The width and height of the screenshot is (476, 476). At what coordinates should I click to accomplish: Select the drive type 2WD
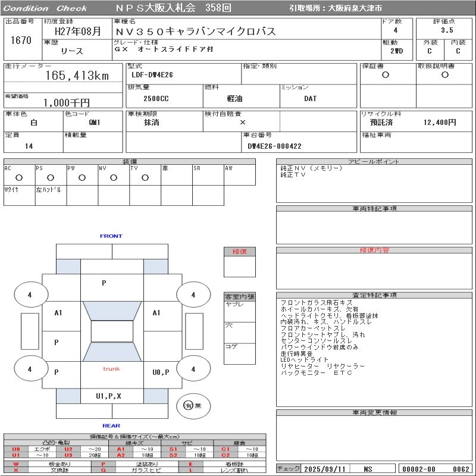(397, 51)
